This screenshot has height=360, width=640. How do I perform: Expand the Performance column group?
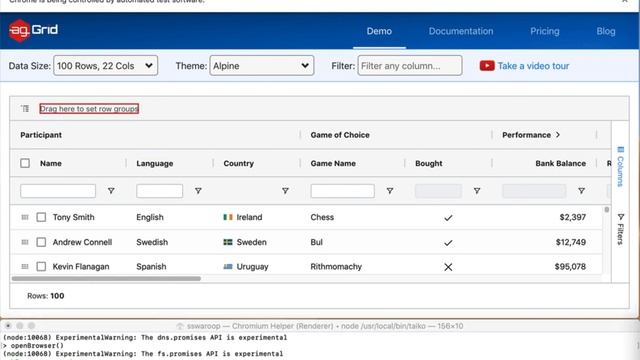(558, 135)
